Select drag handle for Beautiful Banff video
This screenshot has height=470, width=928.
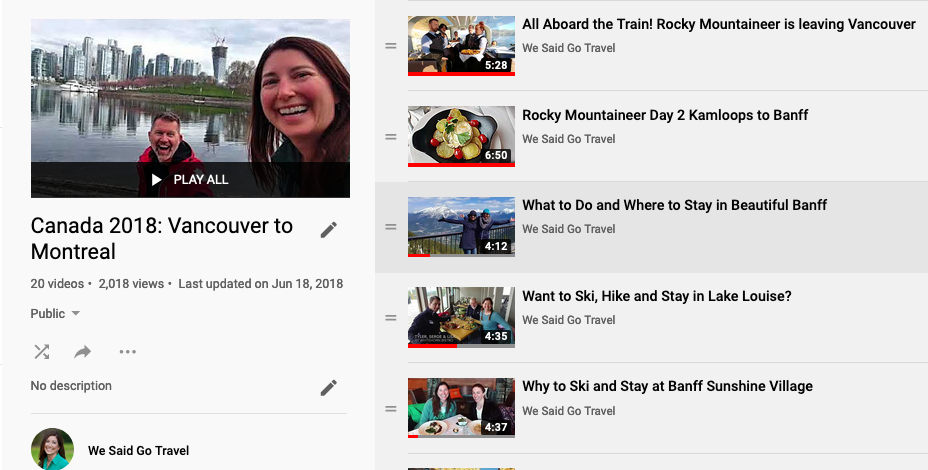point(391,227)
